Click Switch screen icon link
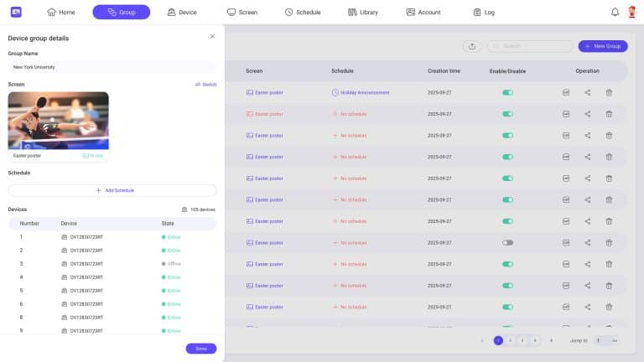644x362 pixels. [x=205, y=85]
